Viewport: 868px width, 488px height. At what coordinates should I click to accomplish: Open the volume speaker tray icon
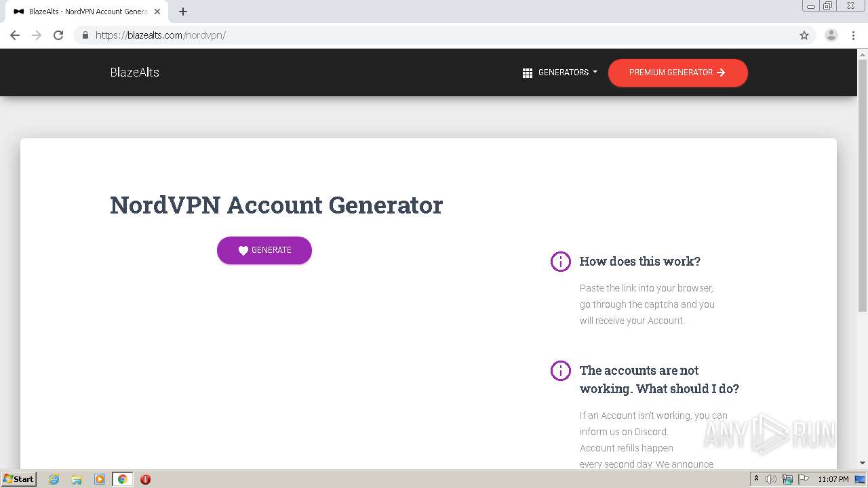pyautogui.click(x=771, y=479)
